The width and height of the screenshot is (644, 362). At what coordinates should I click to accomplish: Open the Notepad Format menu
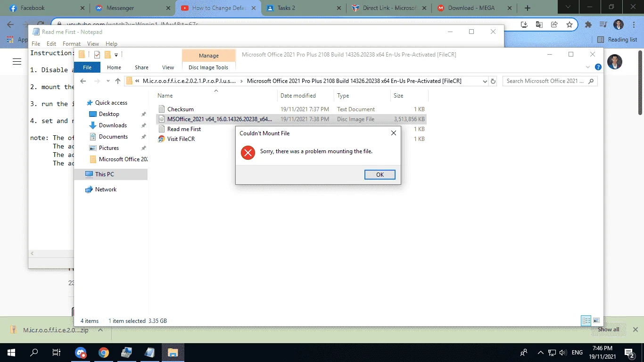pos(72,44)
